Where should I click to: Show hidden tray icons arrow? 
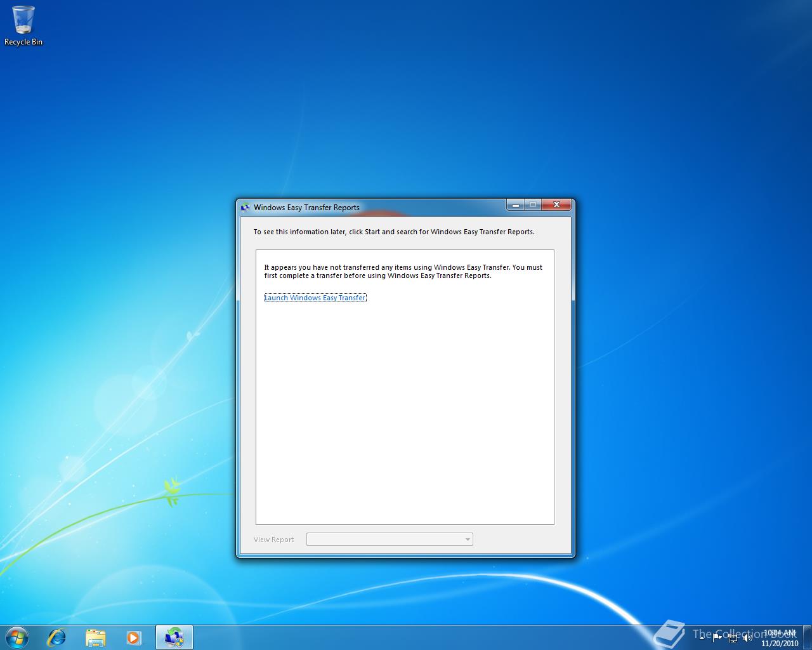pos(703,637)
